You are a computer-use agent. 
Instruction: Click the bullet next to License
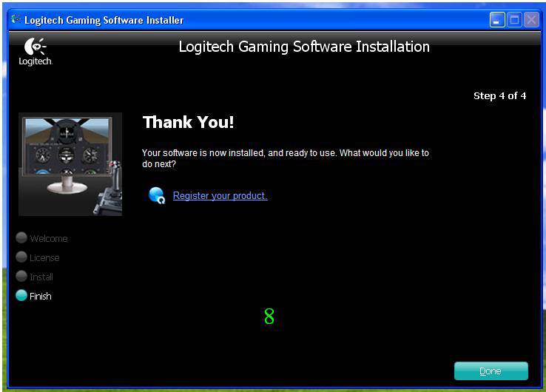click(x=21, y=257)
